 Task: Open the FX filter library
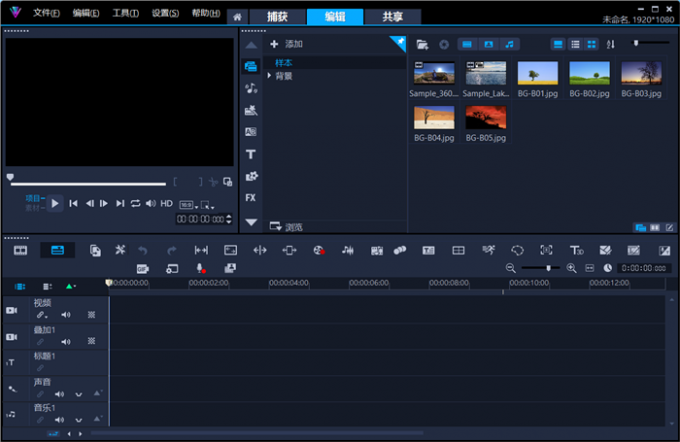pos(251,197)
